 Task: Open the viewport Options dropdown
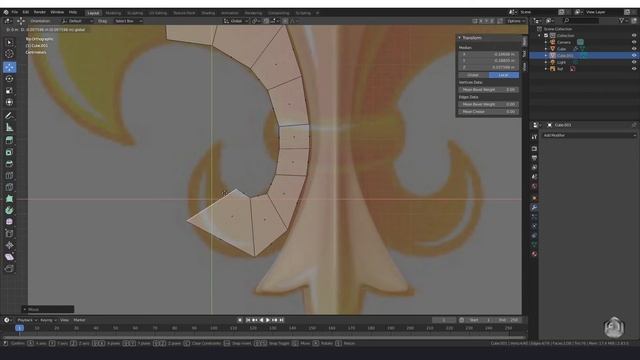click(516, 21)
